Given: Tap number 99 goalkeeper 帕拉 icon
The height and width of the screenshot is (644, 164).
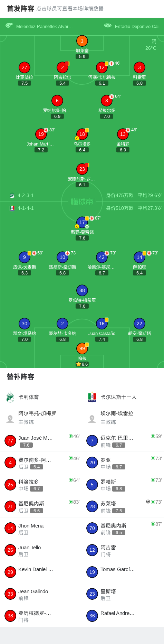Looking at the screenshot, I should tap(82, 348).
